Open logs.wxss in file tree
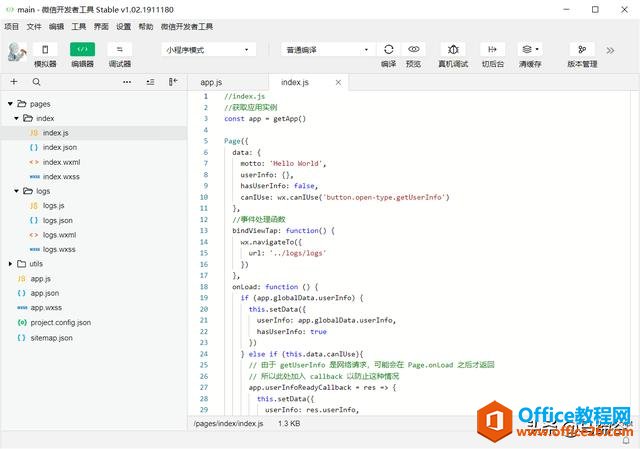The height and width of the screenshot is (449, 640). coord(94,249)
